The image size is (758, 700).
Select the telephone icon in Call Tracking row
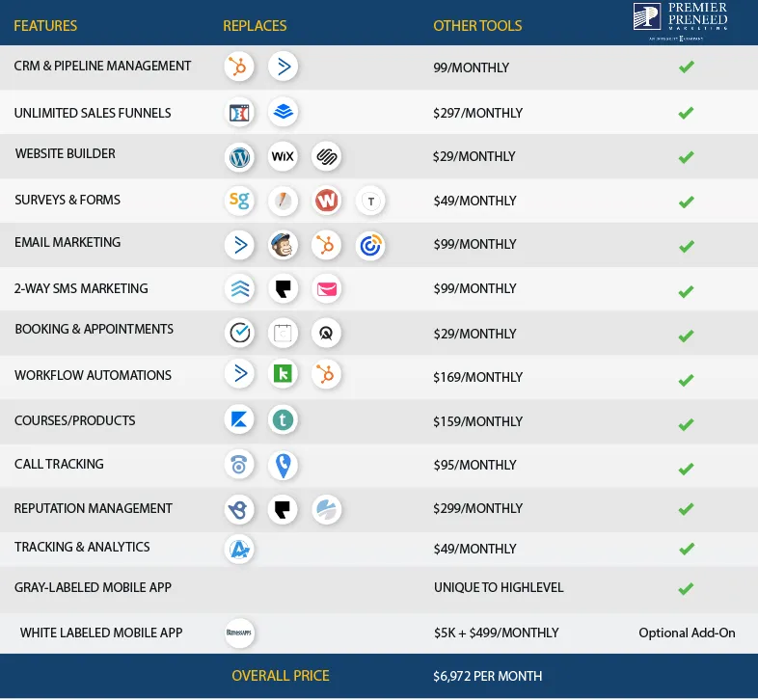[x=239, y=465]
